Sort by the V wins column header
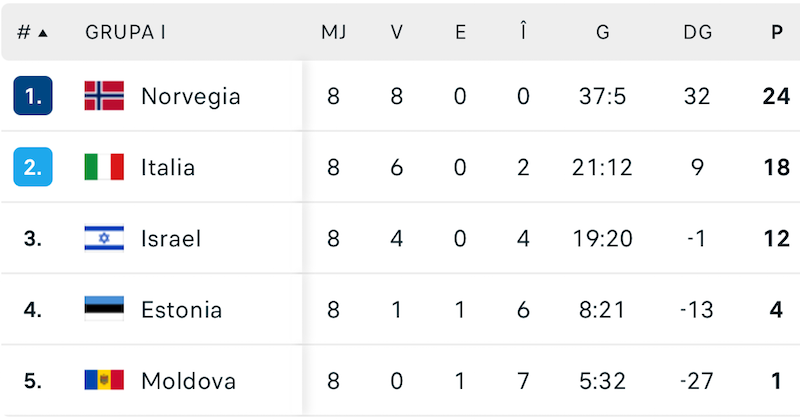This screenshot has width=800, height=420. 397,32
